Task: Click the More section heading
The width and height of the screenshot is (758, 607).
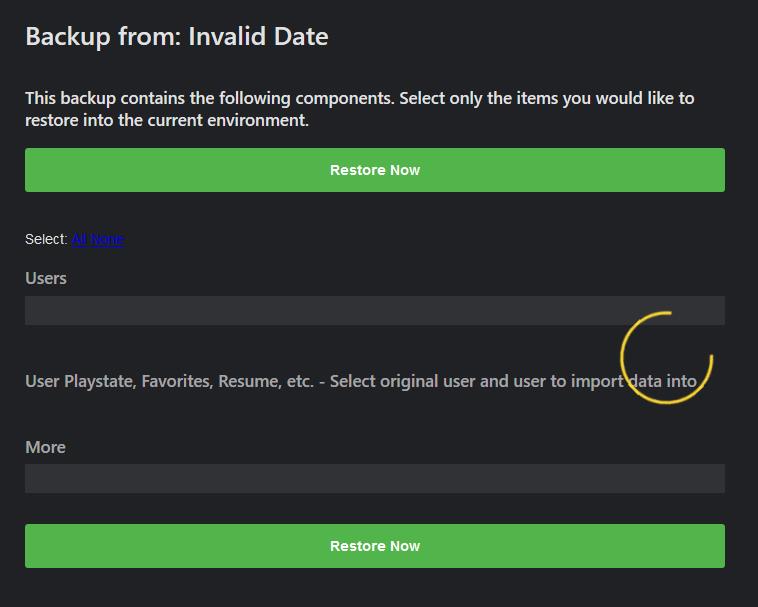Action: [45, 447]
